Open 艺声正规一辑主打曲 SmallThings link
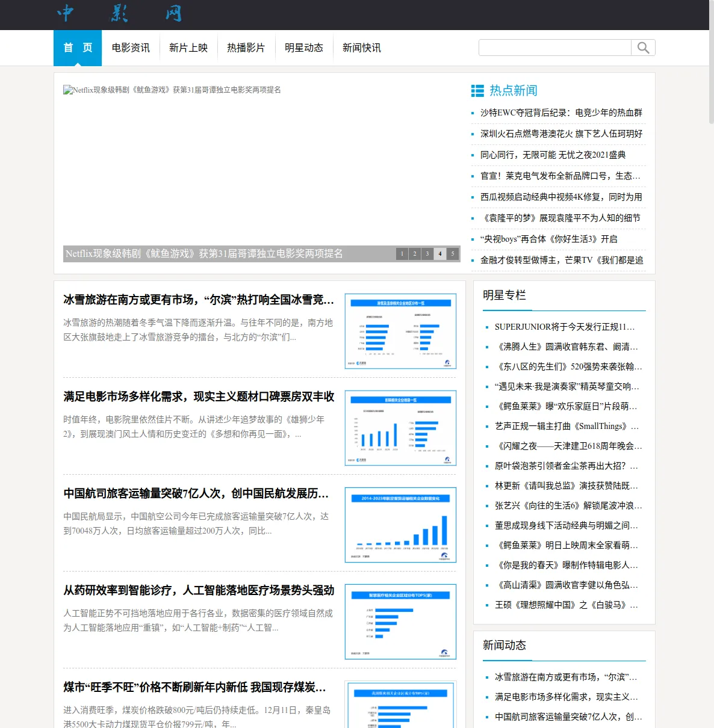714x728 pixels. (x=567, y=426)
